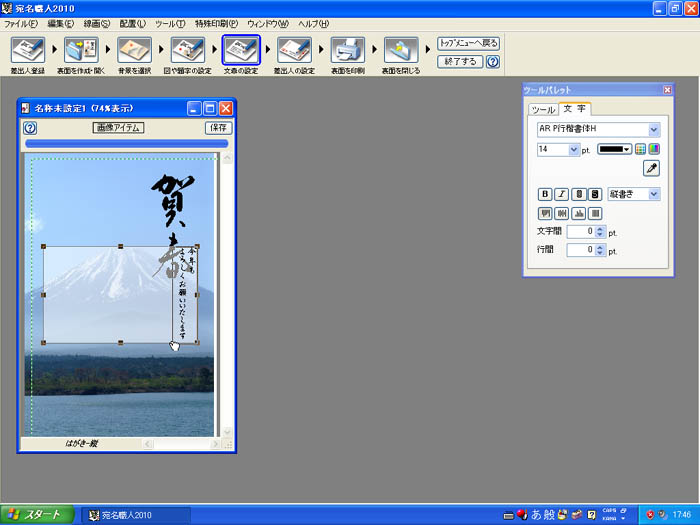Open the font size dropdown showing 14
The height and width of the screenshot is (525, 700).
pos(574,149)
